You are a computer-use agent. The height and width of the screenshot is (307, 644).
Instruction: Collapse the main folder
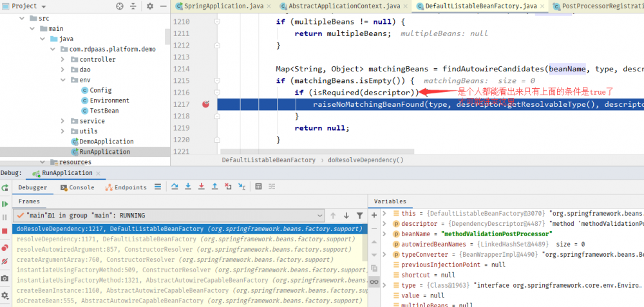pyautogui.click(x=32, y=29)
